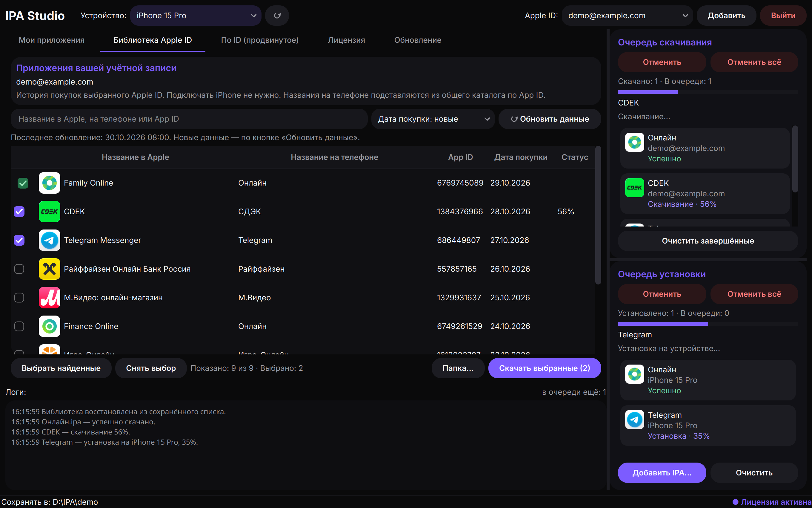The height and width of the screenshot is (508, 812).
Task: Click the Папка… button
Action: pos(458,368)
